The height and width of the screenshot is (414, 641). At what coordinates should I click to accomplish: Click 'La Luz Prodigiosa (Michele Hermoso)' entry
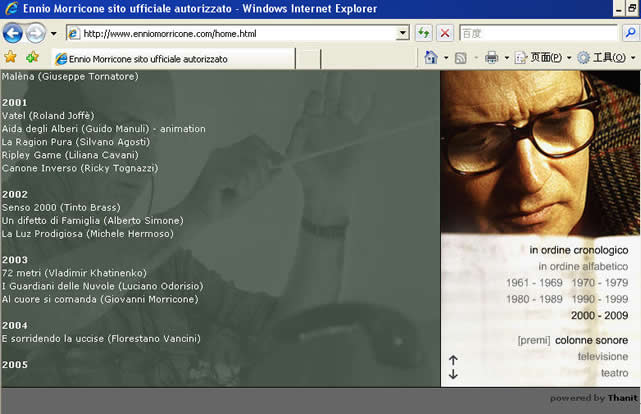tap(87, 234)
